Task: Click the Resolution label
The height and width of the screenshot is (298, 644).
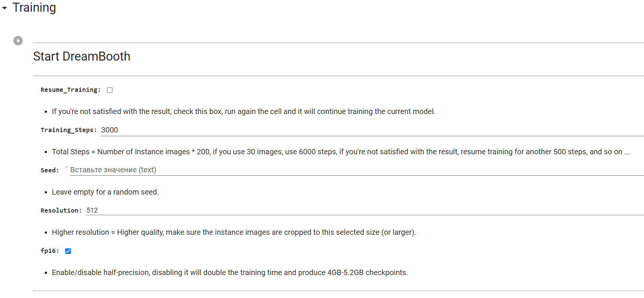Action: pyautogui.click(x=61, y=211)
